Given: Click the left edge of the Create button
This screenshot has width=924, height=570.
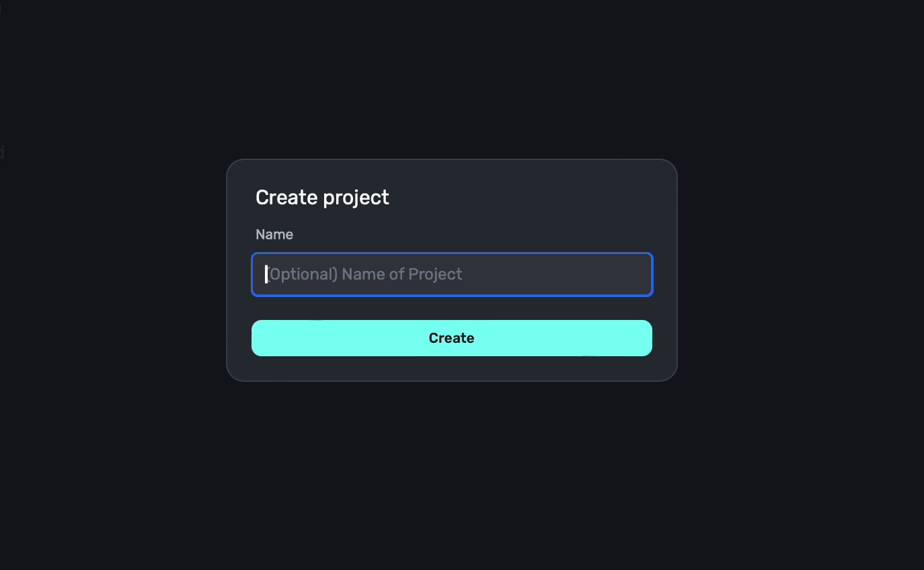Looking at the screenshot, I should coord(264,338).
